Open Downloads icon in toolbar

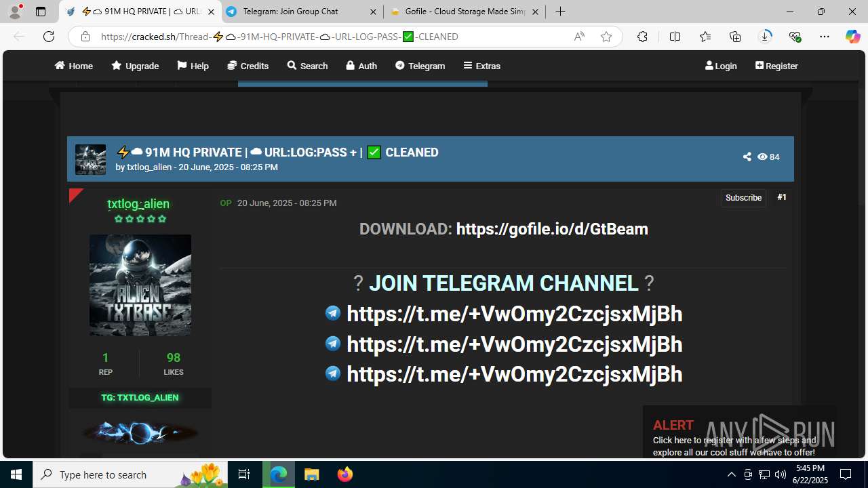point(765,37)
